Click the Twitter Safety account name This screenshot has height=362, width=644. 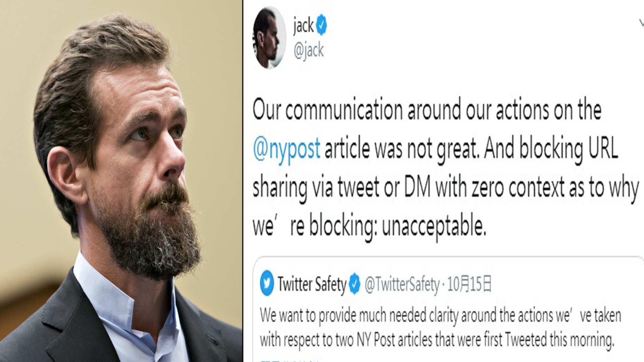coord(312,284)
